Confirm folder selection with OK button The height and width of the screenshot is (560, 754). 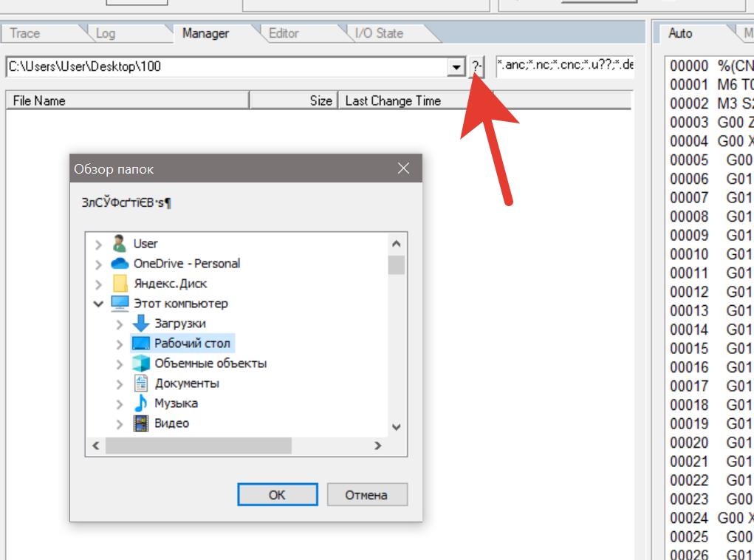pos(277,495)
